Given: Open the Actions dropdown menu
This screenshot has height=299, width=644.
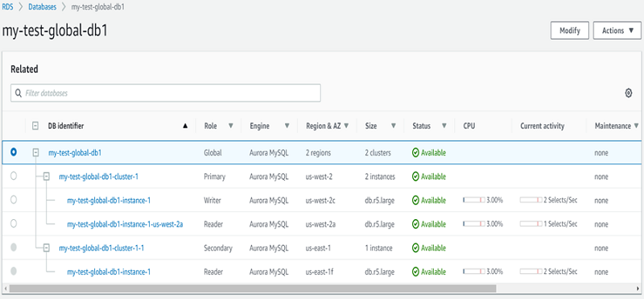Looking at the screenshot, I should click(617, 31).
